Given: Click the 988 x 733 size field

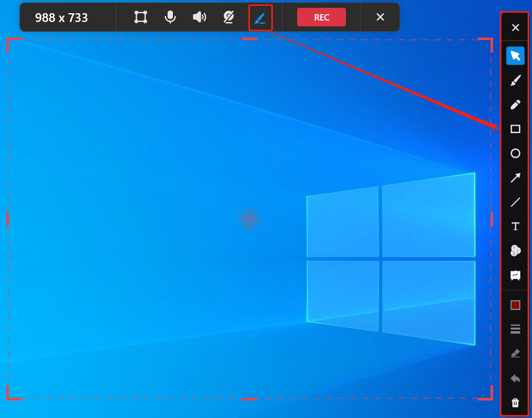Looking at the screenshot, I should [x=61, y=18].
